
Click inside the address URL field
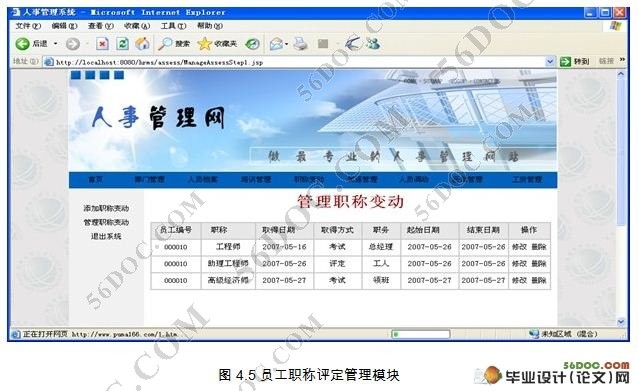[299, 62]
